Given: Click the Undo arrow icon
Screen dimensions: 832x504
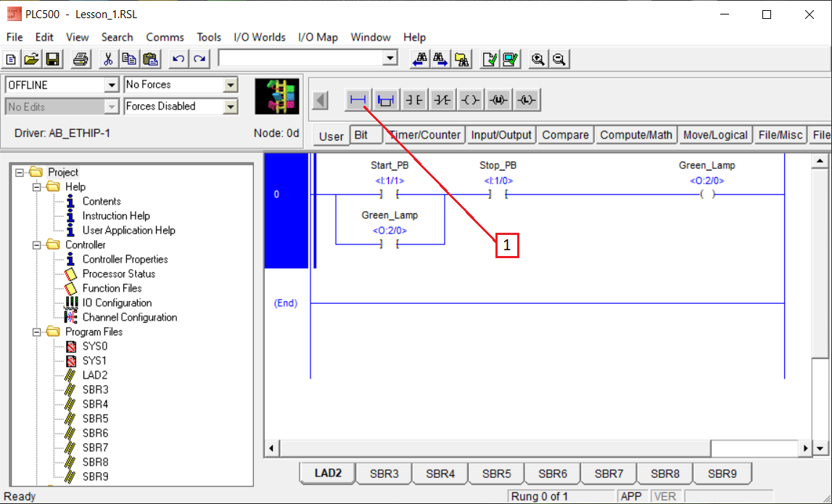Looking at the screenshot, I should pyautogui.click(x=178, y=59).
